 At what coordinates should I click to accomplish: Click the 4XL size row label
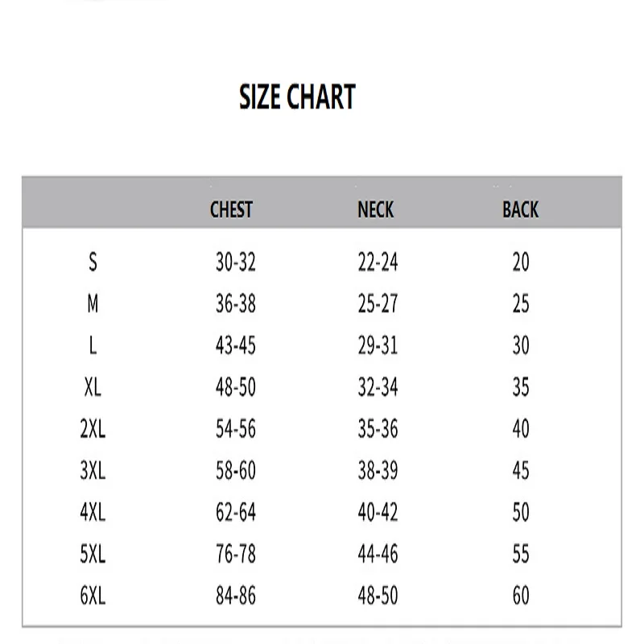[x=93, y=513]
